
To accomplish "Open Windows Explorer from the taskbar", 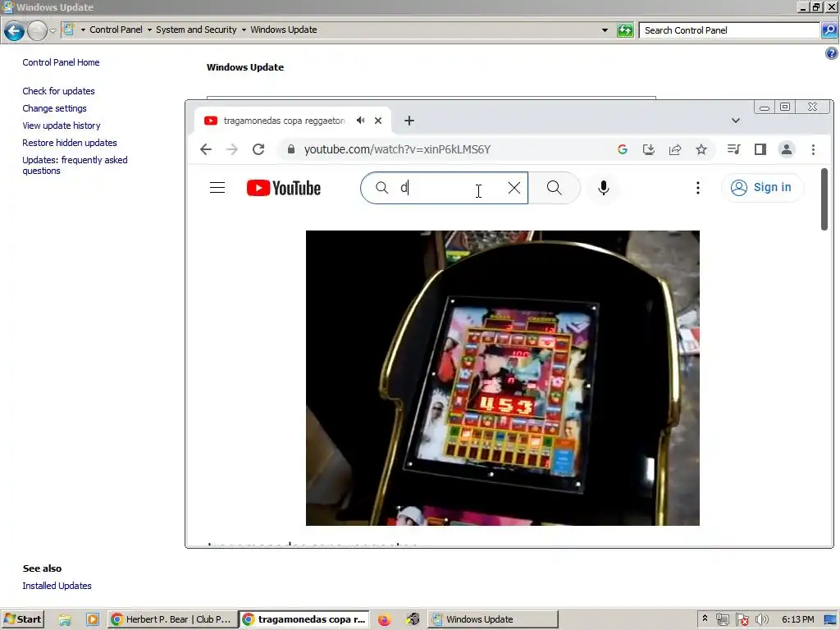I will coord(65,620).
